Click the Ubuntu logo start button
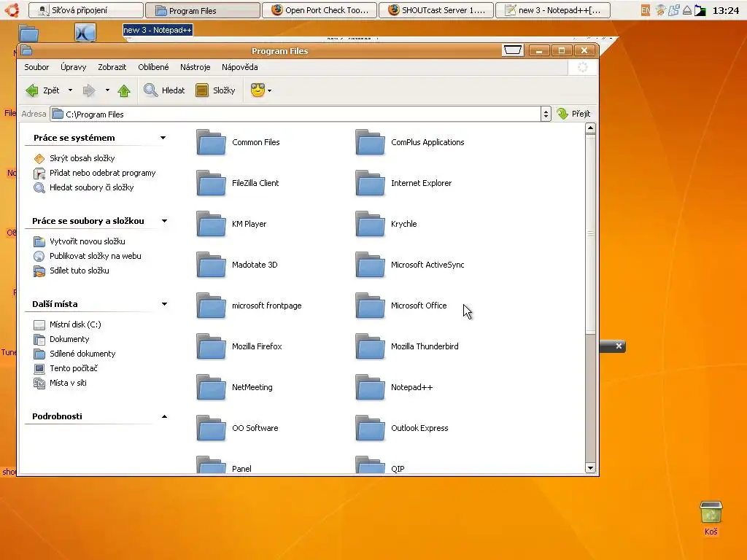 (12, 10)
